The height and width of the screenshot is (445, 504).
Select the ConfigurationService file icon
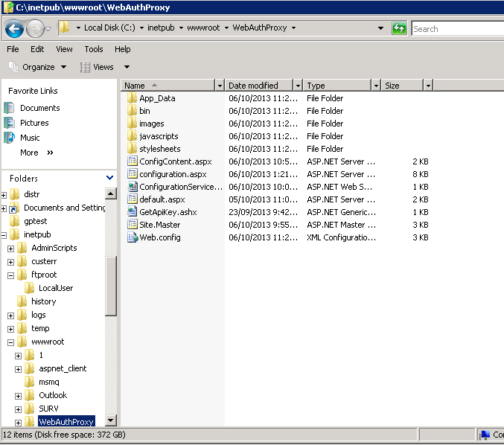point(133,187)
